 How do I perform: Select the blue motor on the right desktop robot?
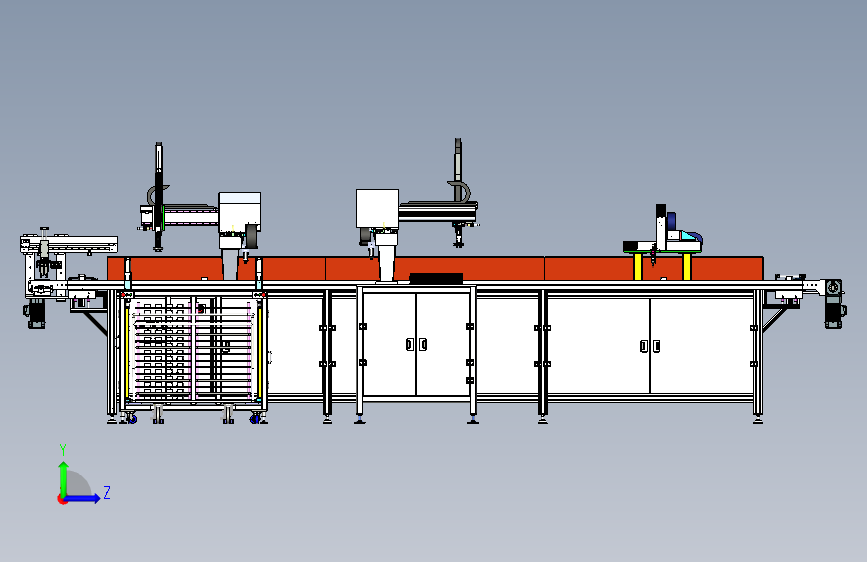click(x=671, y=222)
